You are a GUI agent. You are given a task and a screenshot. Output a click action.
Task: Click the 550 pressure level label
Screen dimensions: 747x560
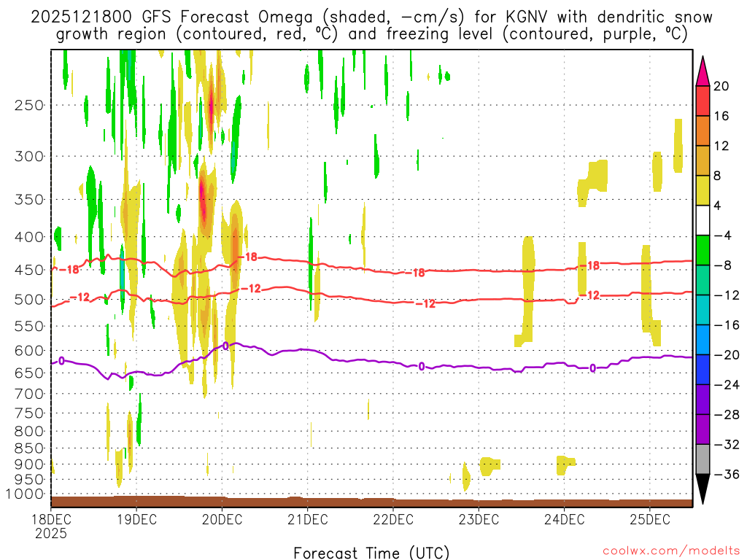pos(29,326)
